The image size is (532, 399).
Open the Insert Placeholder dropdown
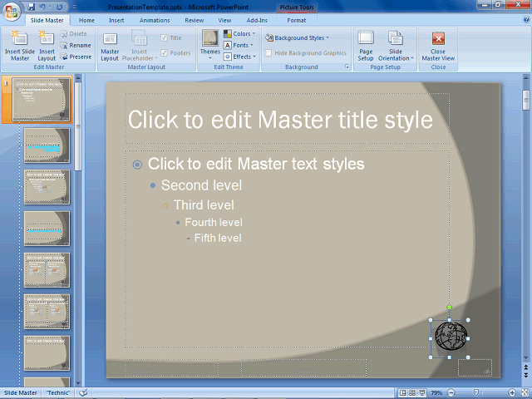140,46
